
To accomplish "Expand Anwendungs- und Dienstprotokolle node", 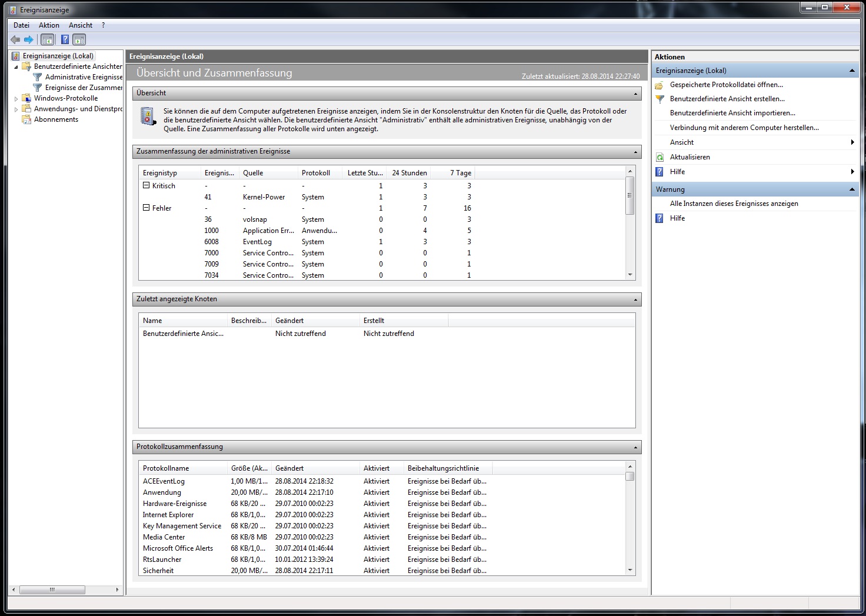I will tap(16, 109).
